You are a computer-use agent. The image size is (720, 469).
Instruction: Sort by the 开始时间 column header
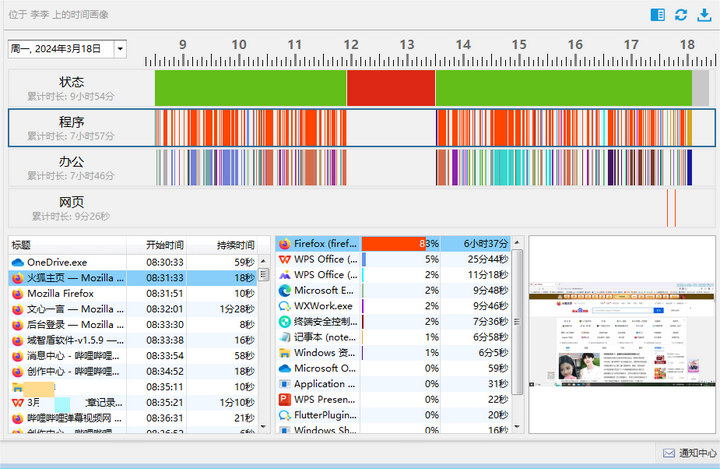click(165, 244)
